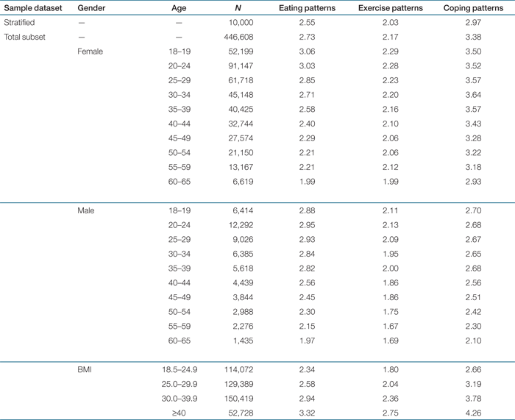Select the N value 6,414
515x420 pixels.
(244, 210)
